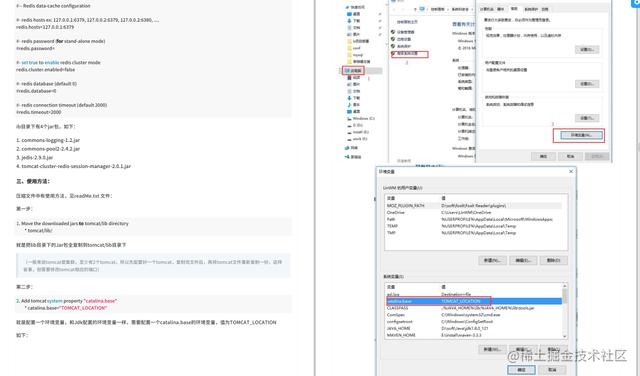The width and height of the screenshot is (640, 376).
Task: Select the catalina.base system variable row
Action: coord(473,301)
